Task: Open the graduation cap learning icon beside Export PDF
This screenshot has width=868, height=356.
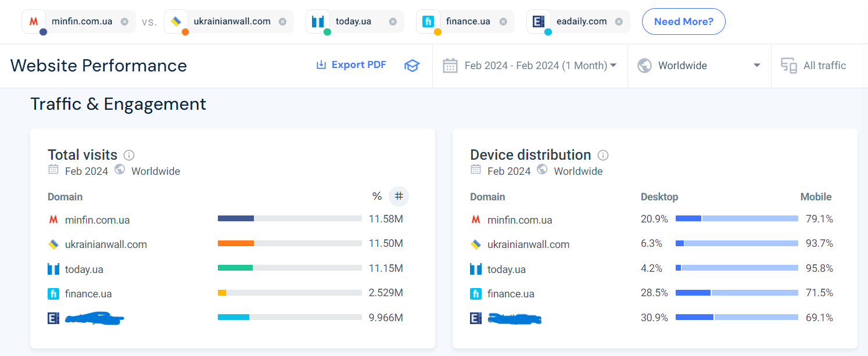Action: (x=412, y=65)
